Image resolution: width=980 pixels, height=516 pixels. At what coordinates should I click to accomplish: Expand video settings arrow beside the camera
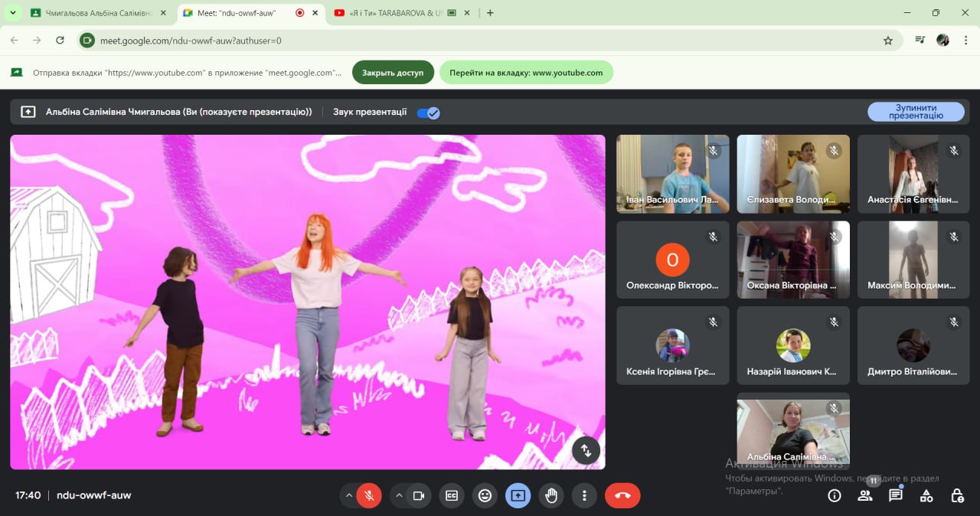click(399, 495)
